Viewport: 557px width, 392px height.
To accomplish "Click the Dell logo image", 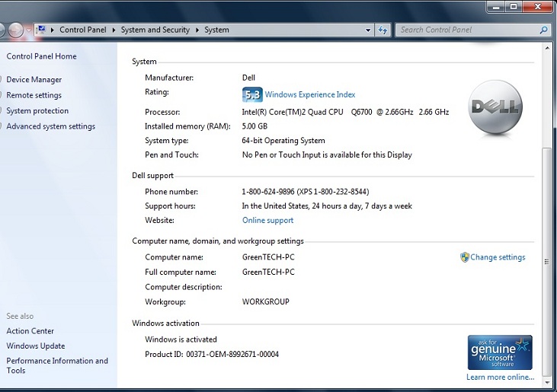I will [495, 107].
